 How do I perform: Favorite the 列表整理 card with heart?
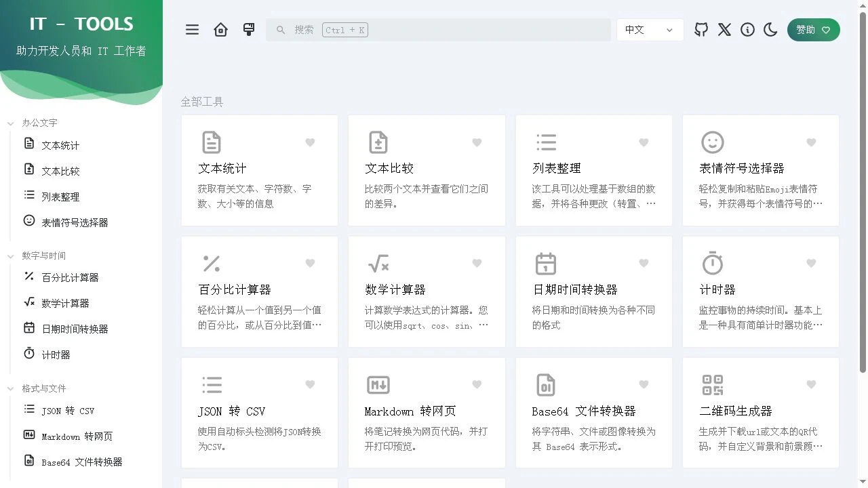(644, 142)
